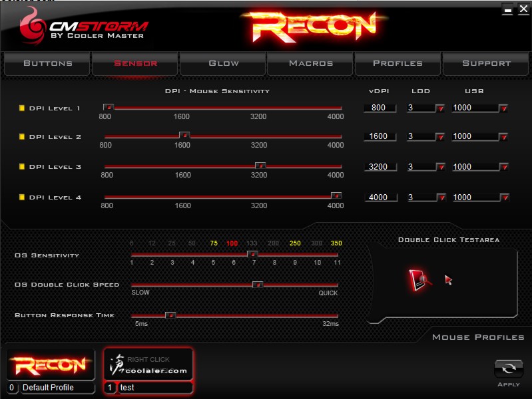Screen dimensions: 532x399
Task: Expand the LOD dropdown for DPI Level 3
Action: click(x=441, y=167)
